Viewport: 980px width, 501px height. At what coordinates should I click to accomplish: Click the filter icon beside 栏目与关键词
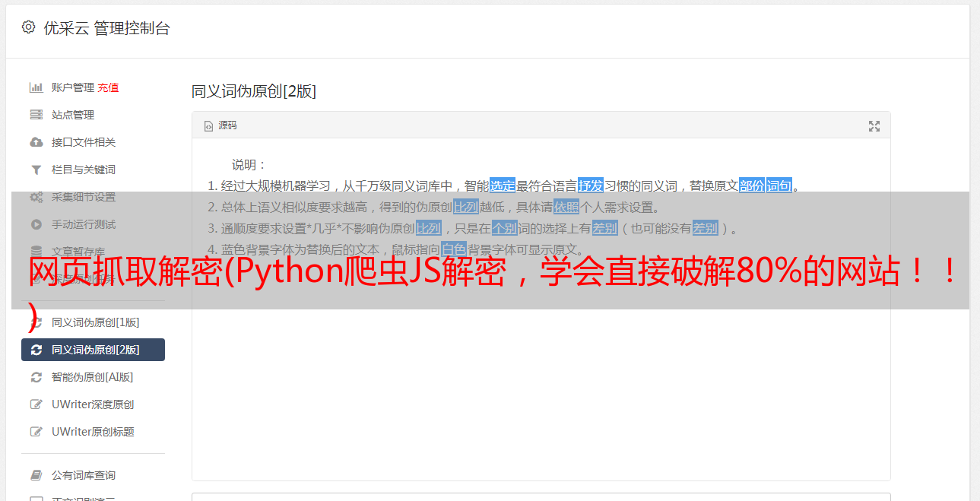coord(36,170)
